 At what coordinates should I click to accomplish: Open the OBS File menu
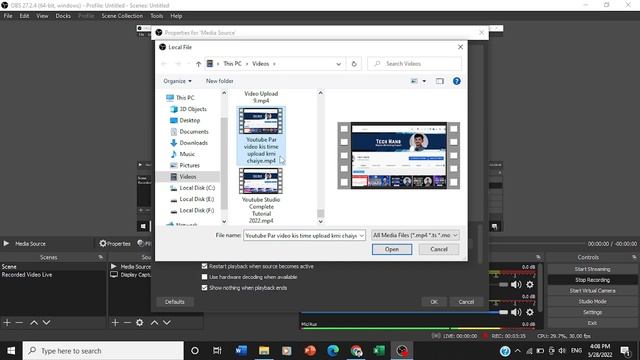8,16
